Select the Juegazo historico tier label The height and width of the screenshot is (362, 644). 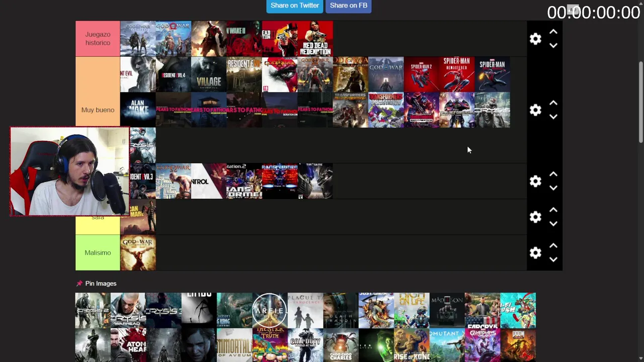coord(98,39)
